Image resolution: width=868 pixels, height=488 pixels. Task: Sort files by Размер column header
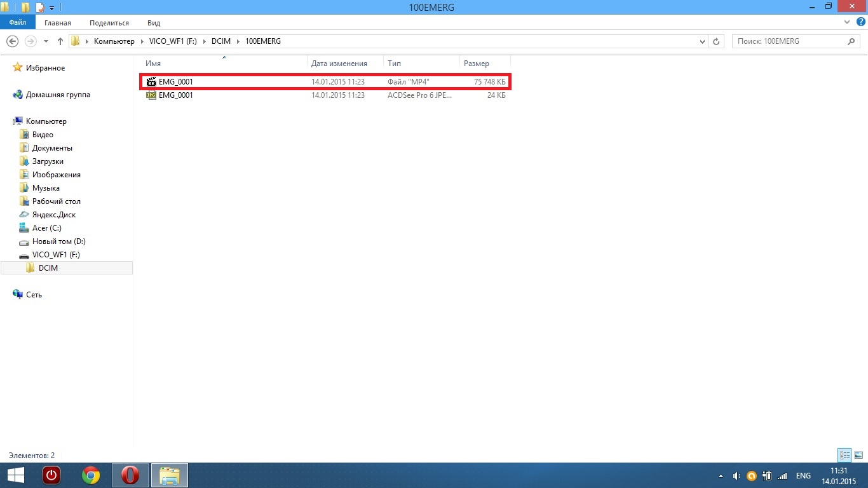pyautogui.click(x=477, y=64)
